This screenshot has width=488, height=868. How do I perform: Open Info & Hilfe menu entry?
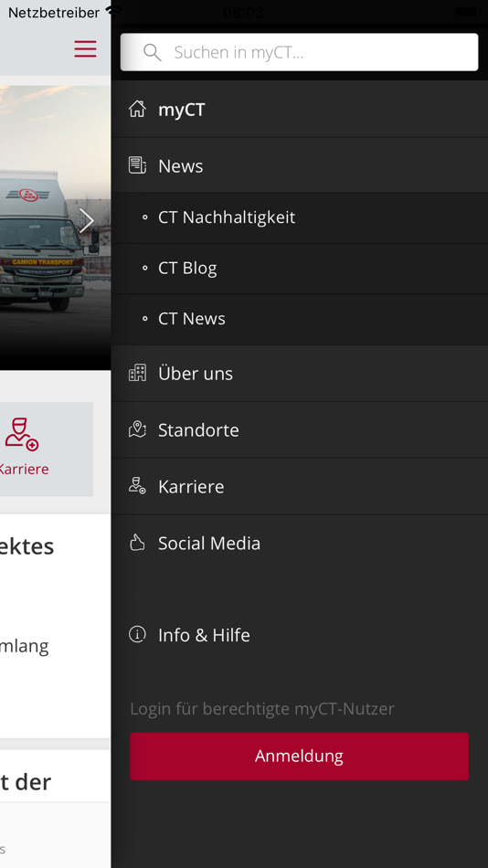(300, 635)
